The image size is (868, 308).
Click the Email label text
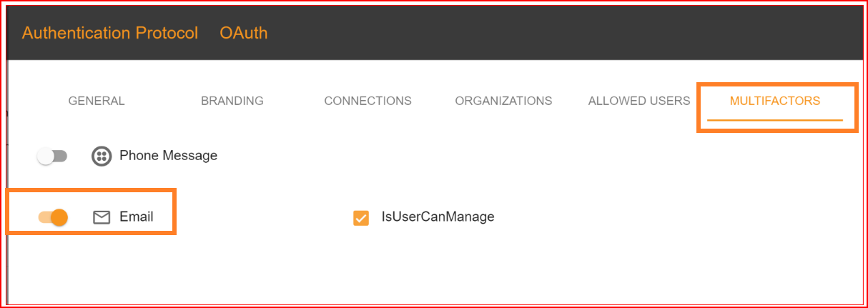136,217
